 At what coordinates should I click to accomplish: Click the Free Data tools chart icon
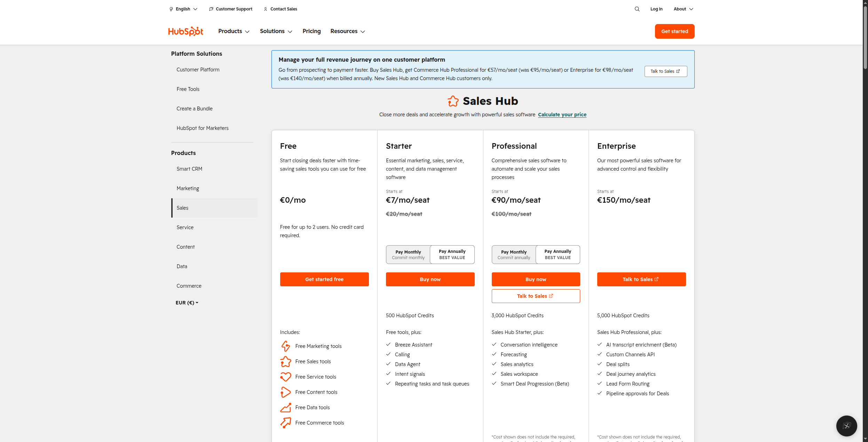285,408
